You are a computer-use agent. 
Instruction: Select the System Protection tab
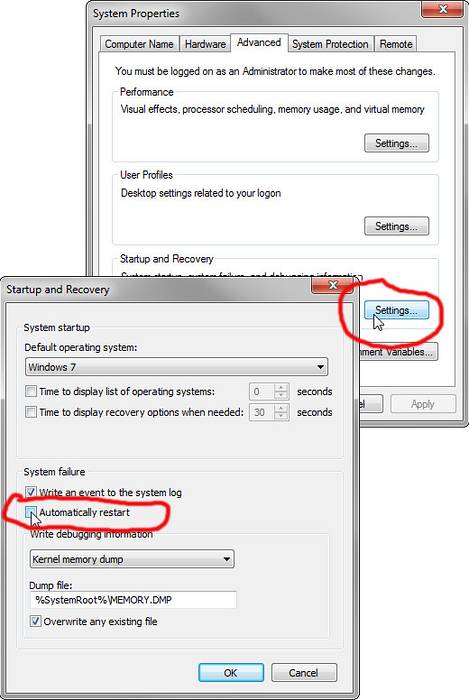click(x=330, y=44)
